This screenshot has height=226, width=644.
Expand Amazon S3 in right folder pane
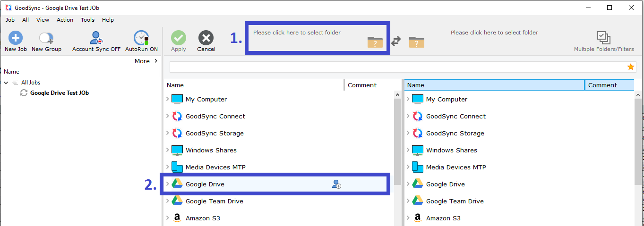click(408, 218)
